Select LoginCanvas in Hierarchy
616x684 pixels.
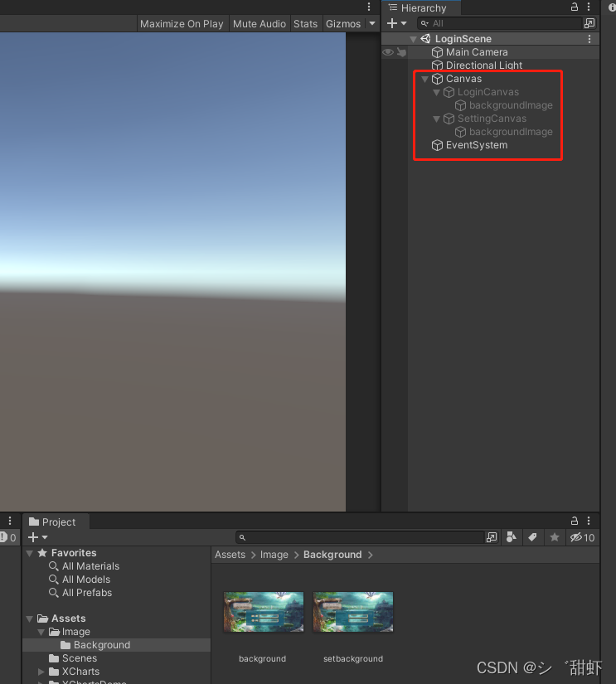coord(490,92)
